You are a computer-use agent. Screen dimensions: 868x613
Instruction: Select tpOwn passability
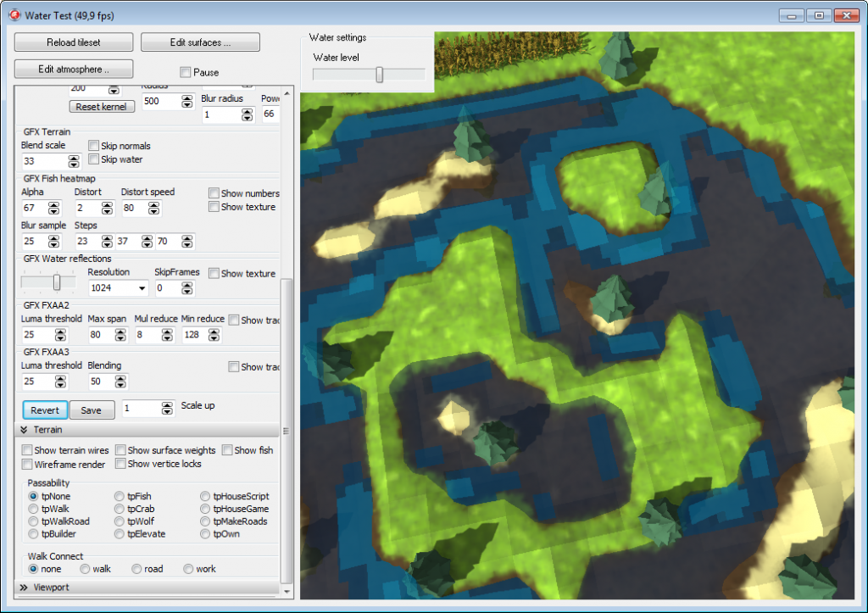pyautogui.click(x=205, y=534)
